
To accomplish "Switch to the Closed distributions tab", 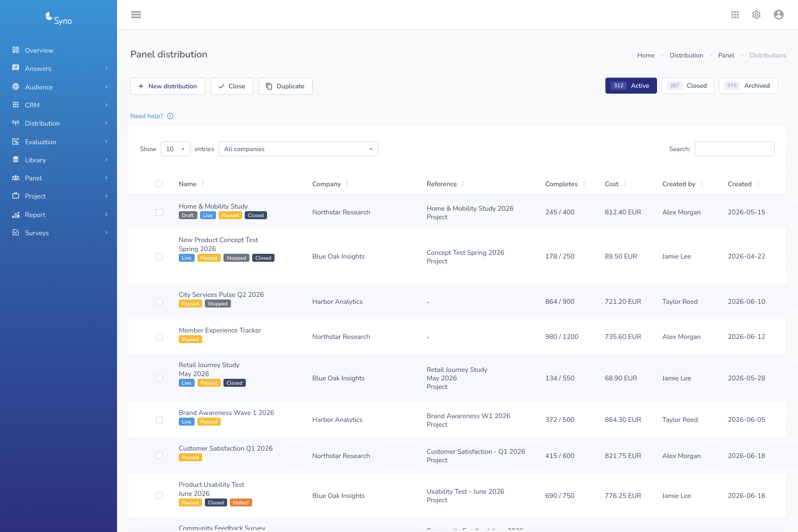I will click(688, 86).
